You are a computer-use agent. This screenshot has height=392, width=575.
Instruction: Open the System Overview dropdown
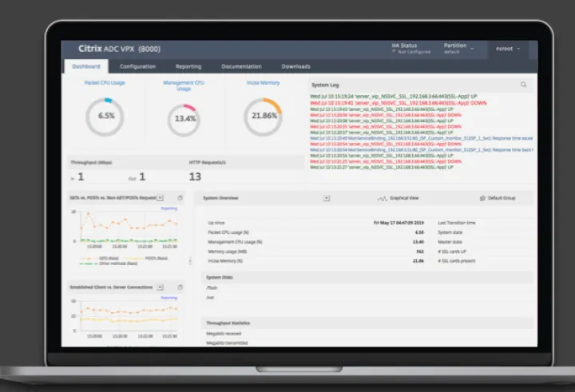pyautogui.click(x=327, y=197)
